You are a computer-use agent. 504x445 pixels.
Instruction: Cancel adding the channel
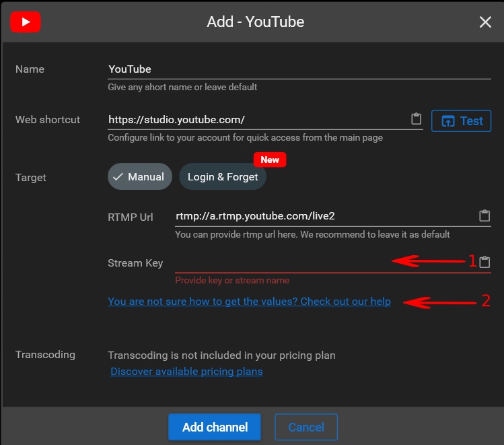click(305, 427)
